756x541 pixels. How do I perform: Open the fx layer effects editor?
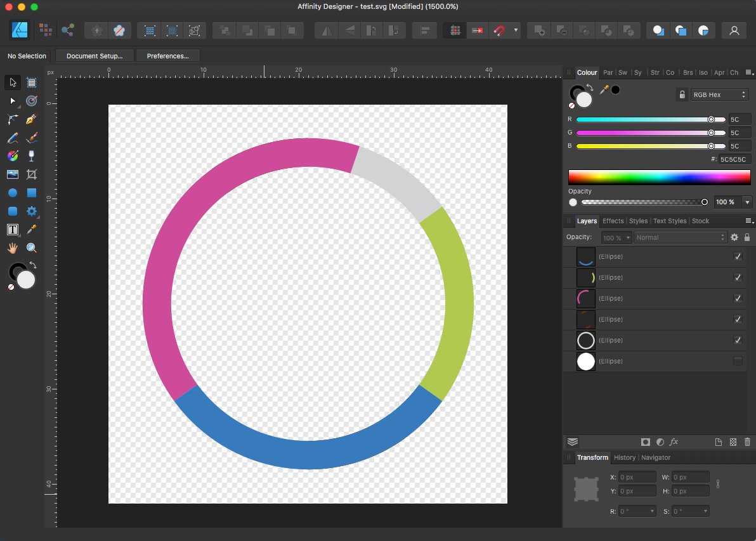(x=674, y=442)
